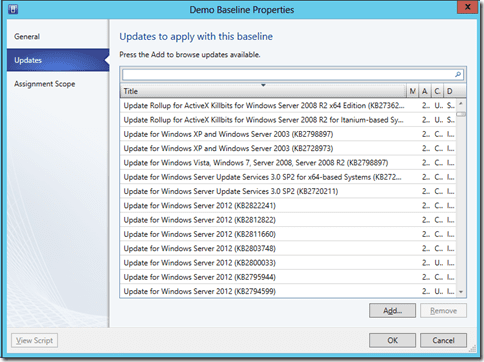Close the Demo Baseline Properties dialog
Image resolution: width=484 pixels, height=362 pixels.
467,7
